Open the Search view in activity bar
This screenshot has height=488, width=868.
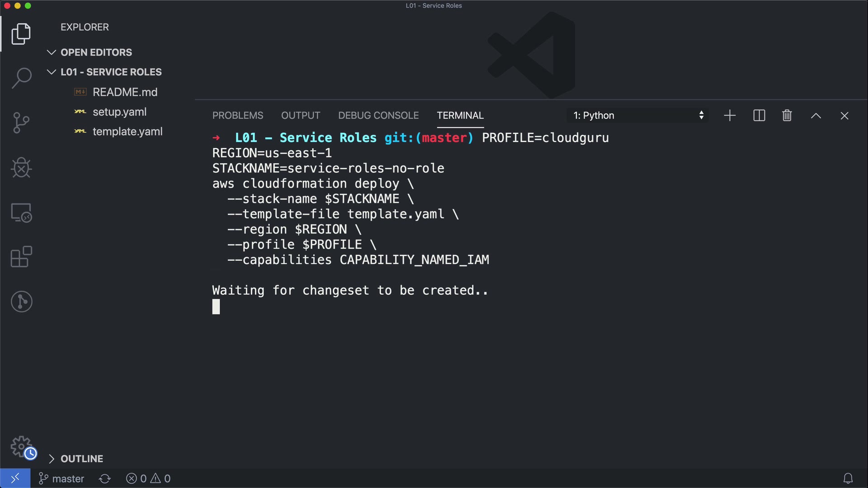[21, 78]
